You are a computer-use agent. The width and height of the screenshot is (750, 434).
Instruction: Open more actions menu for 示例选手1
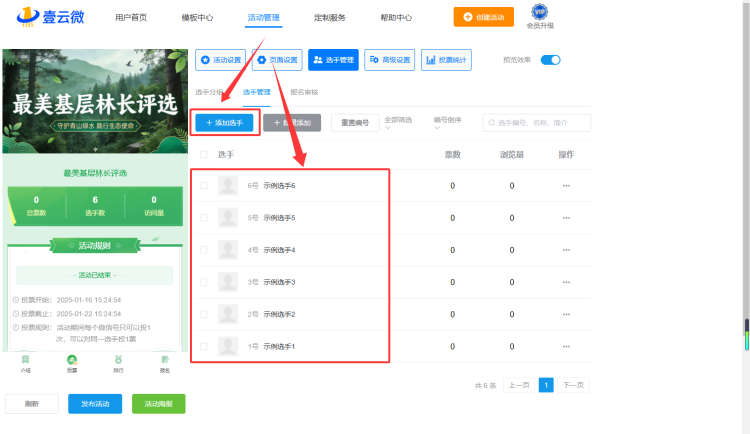[x=566, y=346]
